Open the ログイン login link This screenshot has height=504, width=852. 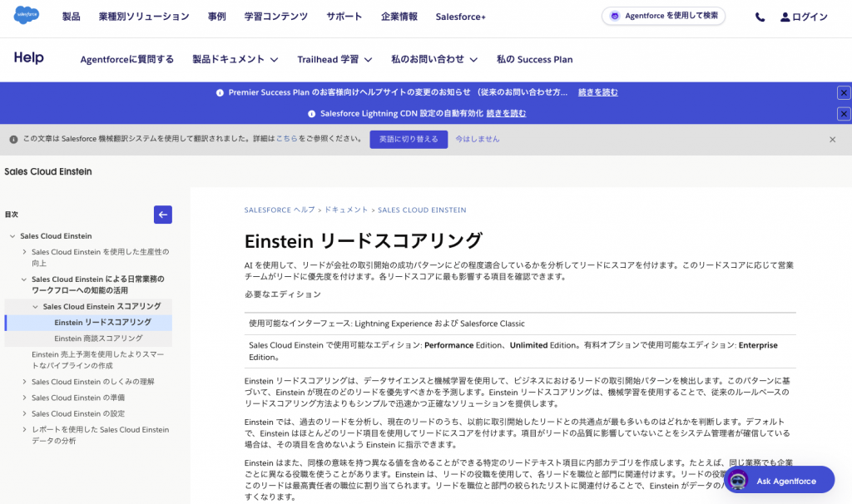tap(804, 17)
